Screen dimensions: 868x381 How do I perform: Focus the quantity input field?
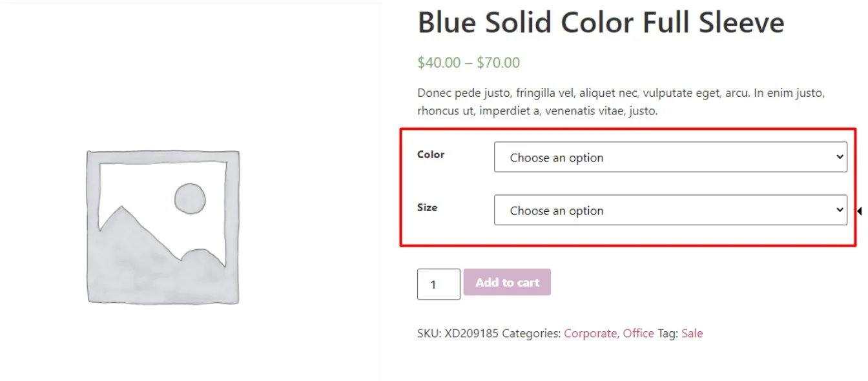(x=439, y=284)
